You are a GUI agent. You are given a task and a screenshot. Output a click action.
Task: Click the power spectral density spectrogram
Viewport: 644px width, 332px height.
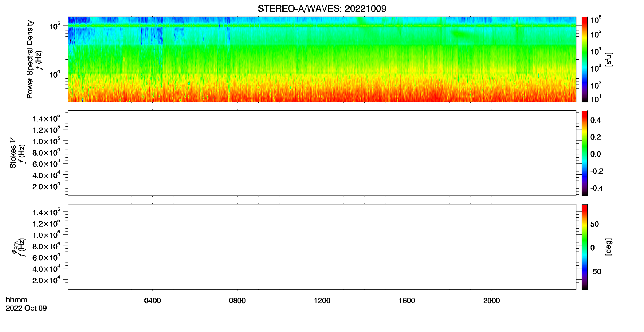pos(322,59)
